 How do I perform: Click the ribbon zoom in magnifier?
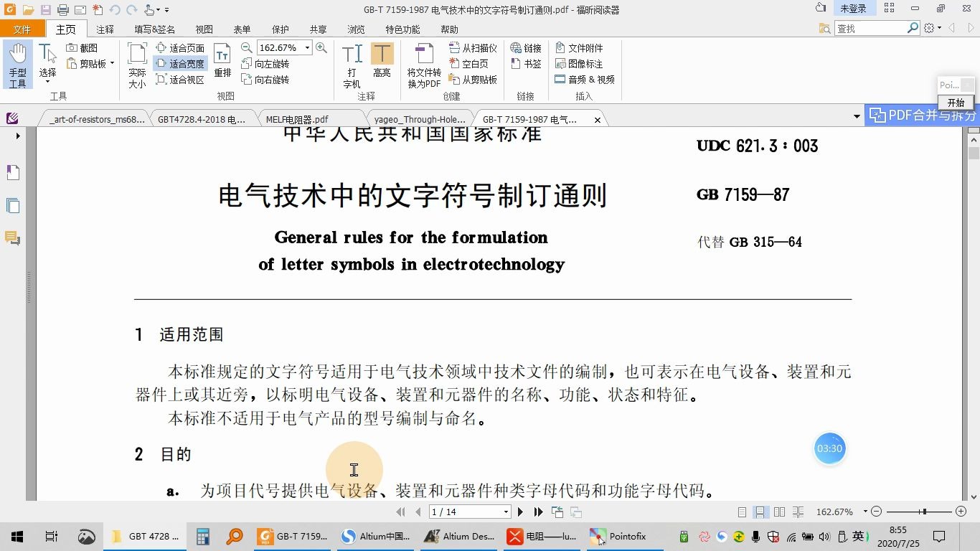point(321,47)
